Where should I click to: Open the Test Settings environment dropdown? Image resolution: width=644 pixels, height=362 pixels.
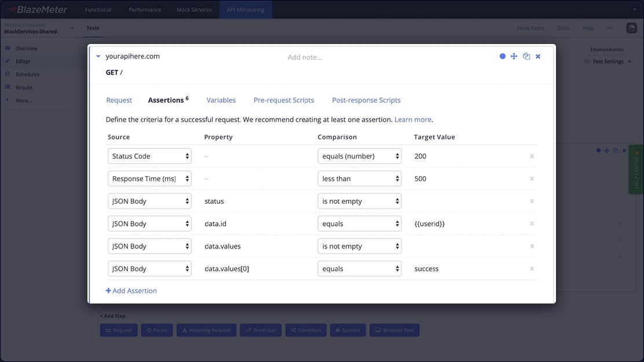608,61
